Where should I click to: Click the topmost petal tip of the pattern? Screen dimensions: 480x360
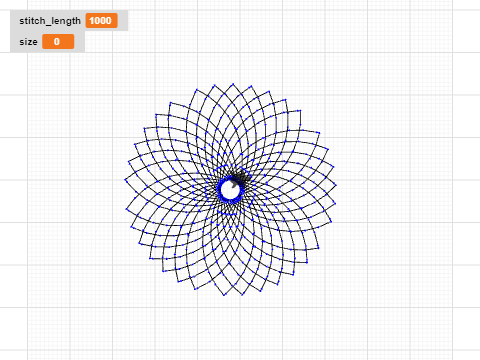[233, 84]
